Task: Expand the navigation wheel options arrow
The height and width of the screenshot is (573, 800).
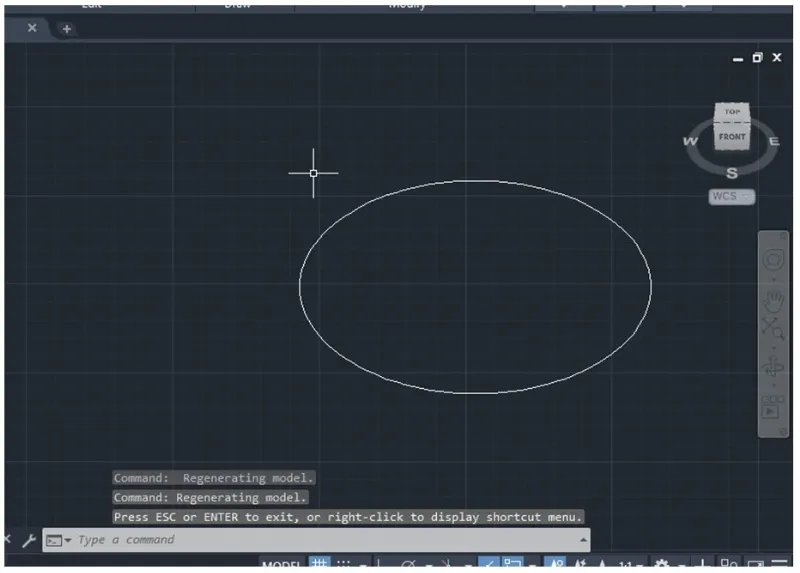Action: point(773,280)
